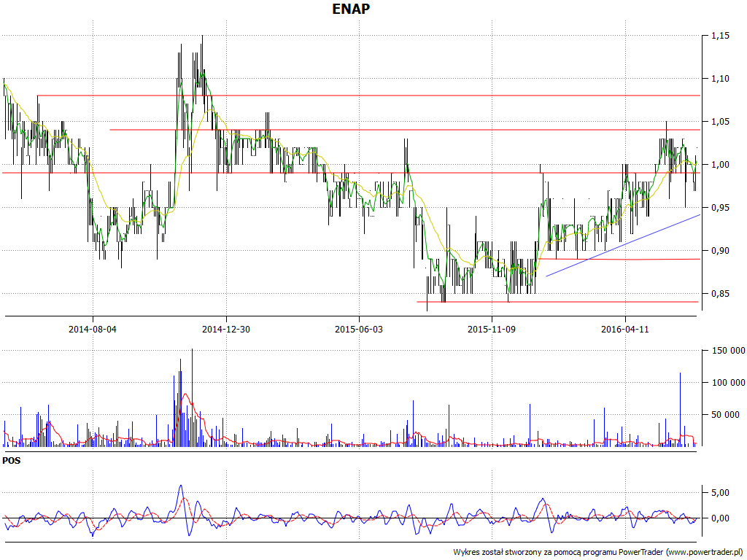Click the 5,00 POS axis label
The height and width of the screenshot is (560, 747).
[720, 492]
